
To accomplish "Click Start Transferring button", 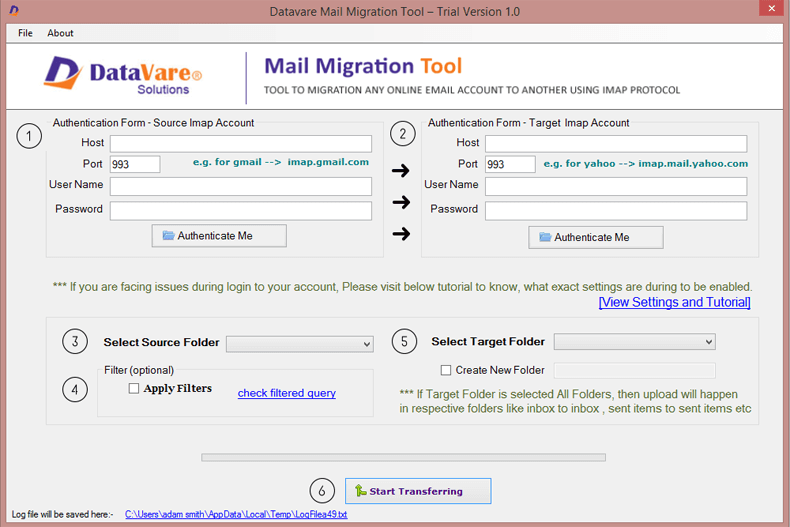I will (418, 491).
